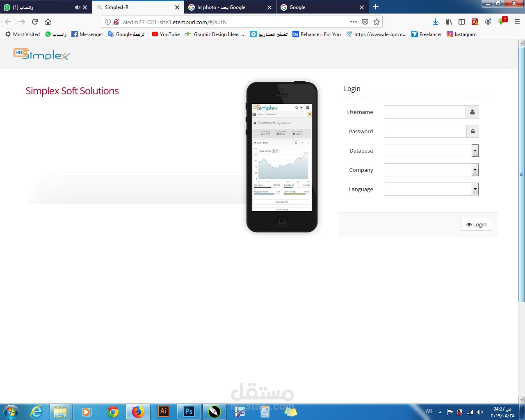525x420 pixels.
Task: Open the Most Visited bookmark
Action: click(23, 34)
